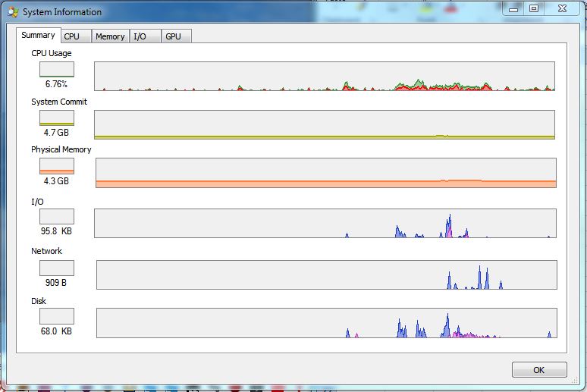The width and height of the screenshot is (587, 392).
Task: Open the I/O tab
Action: click(x=146, y=36)
